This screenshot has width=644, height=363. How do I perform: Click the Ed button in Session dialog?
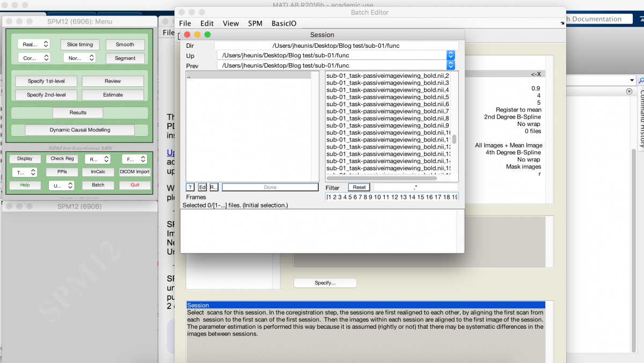[x=202, y=187]
